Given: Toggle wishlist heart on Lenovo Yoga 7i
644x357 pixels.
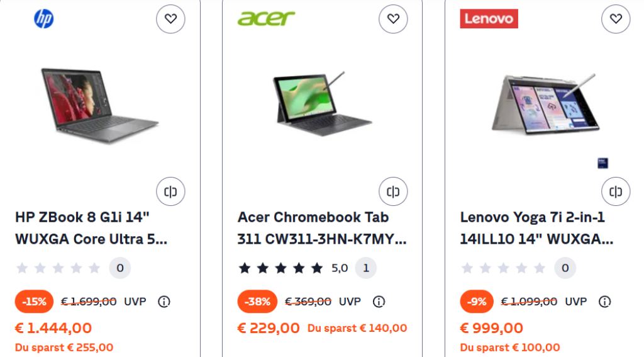Looking at the screenshot, I should pos(616,19).
